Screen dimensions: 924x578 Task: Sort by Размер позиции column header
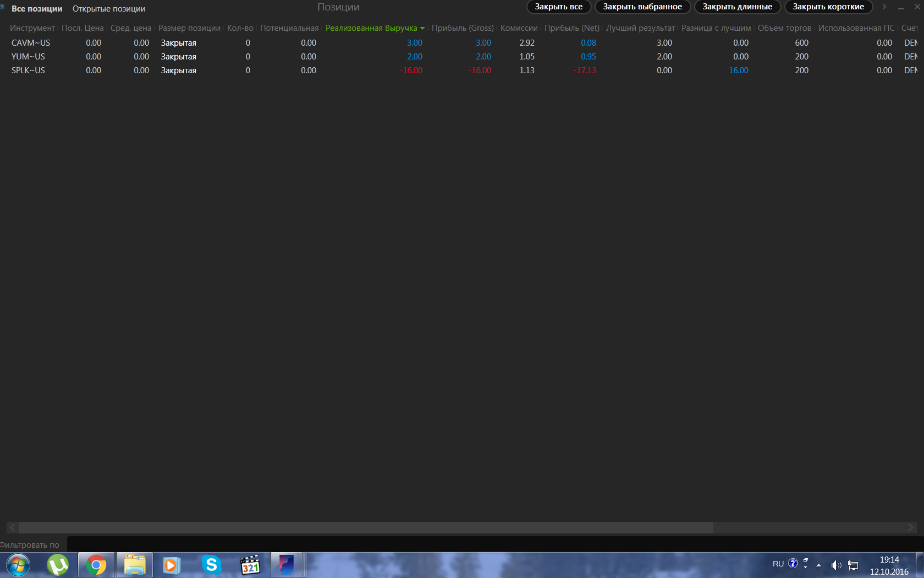(x=189, y=28)
